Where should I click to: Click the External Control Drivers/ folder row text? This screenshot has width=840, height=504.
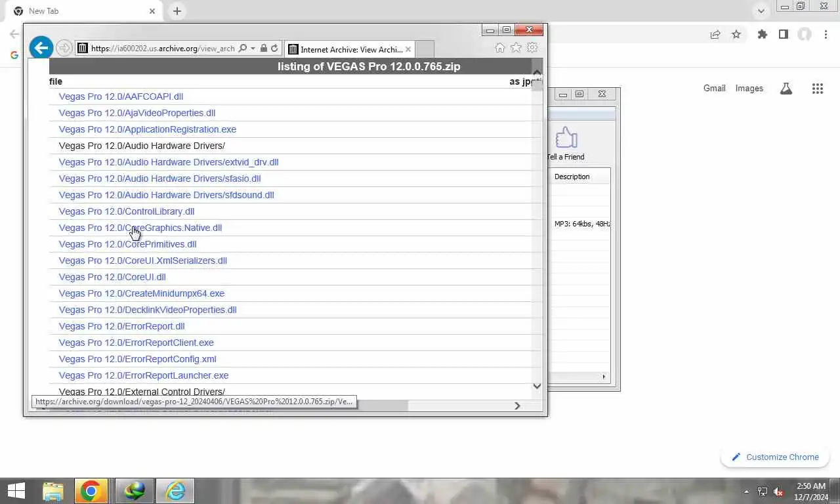(x=142, y=392)
